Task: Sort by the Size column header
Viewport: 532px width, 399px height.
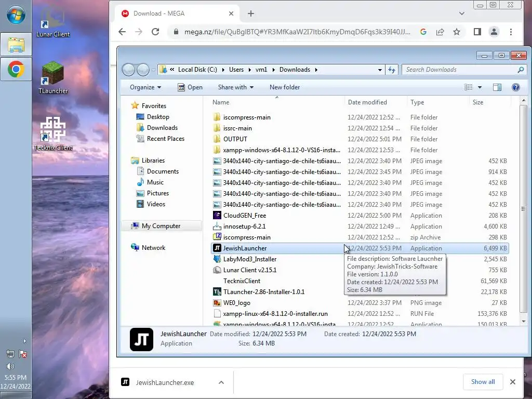Action: coord(490,102)
